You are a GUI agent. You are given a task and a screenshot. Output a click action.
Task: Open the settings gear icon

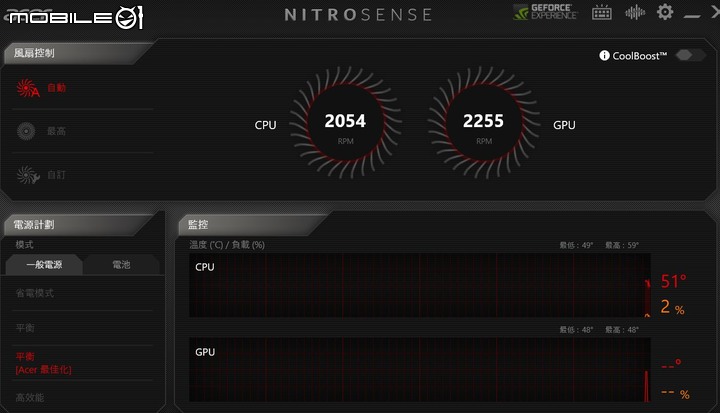pos(665,12)
